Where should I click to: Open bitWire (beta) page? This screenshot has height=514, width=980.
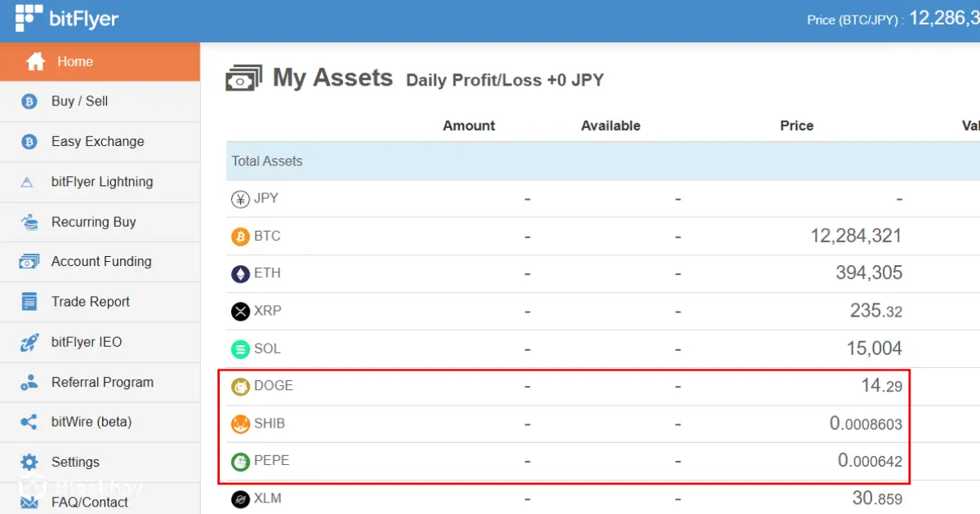point(100,422)
